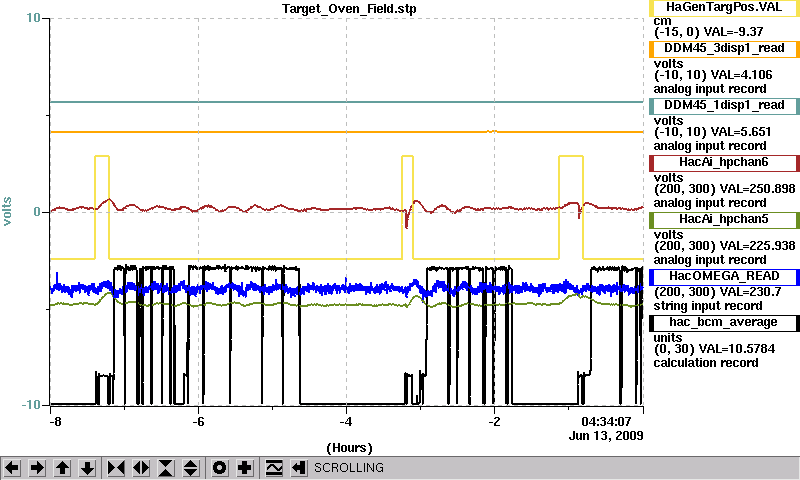Pan the graph right with the right arrow
This screenshot has height=480, width=800.
coord(37,468)
